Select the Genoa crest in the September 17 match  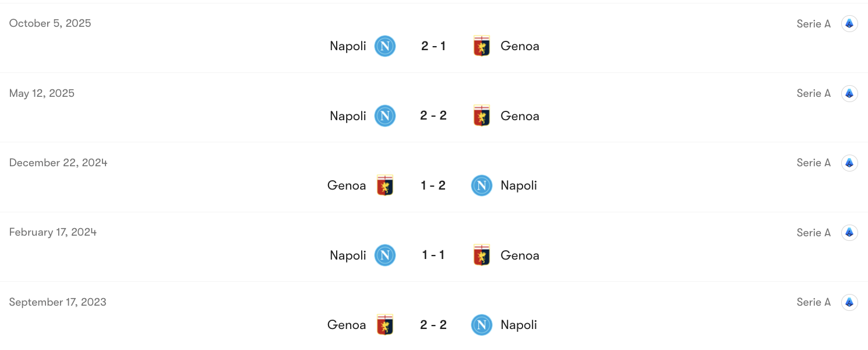[x=384, y=324]
